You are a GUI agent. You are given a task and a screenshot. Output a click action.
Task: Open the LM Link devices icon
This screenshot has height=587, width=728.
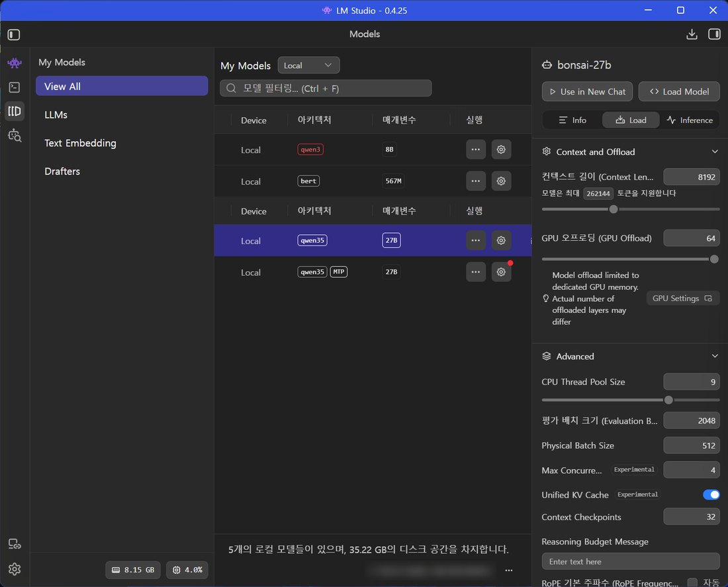(15, 544)
